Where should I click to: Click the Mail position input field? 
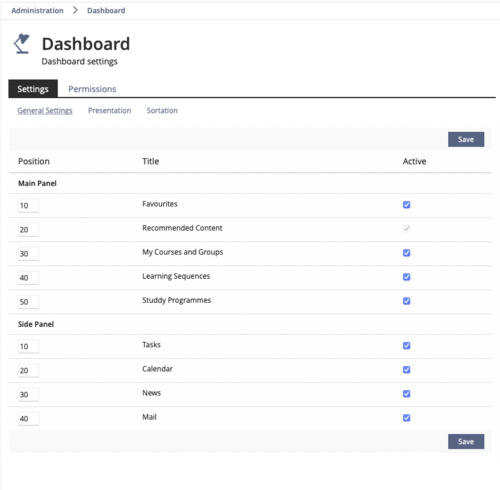point(28,419)
